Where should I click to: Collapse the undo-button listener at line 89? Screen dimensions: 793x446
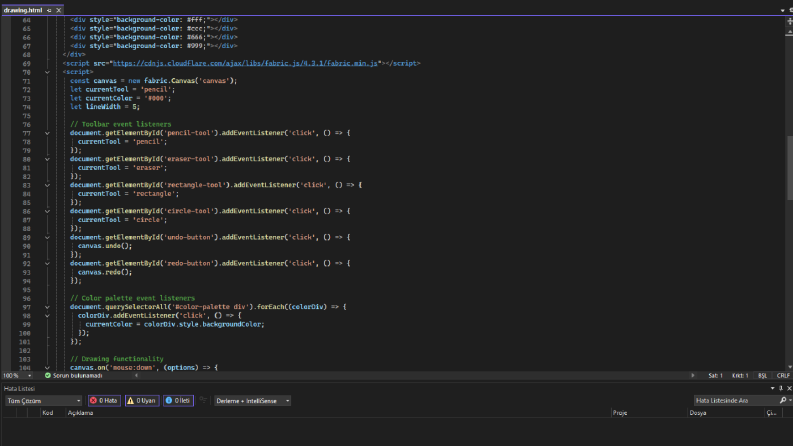tap(47, 237)
